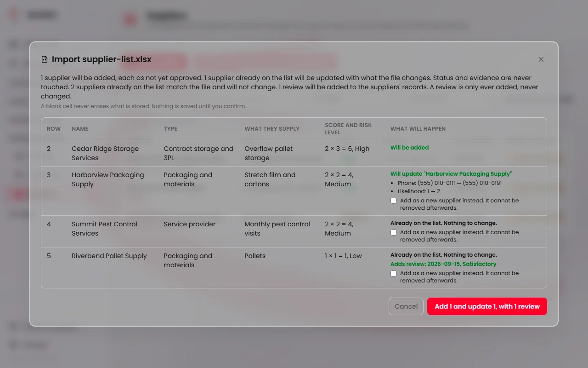Click 'Adds review: 2026-09-15, Satisfactory' text
This screenshot has width=588, height=368.
pos(443,264)
